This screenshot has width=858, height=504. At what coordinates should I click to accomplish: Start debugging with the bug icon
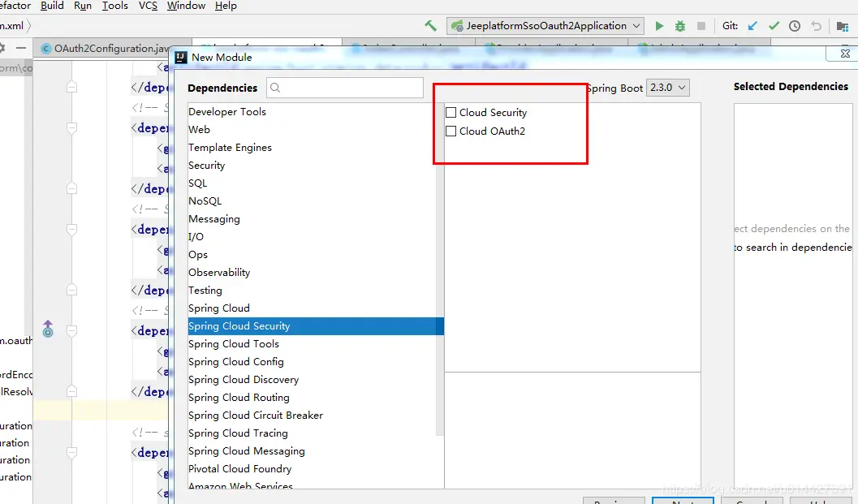coord(680,26)
